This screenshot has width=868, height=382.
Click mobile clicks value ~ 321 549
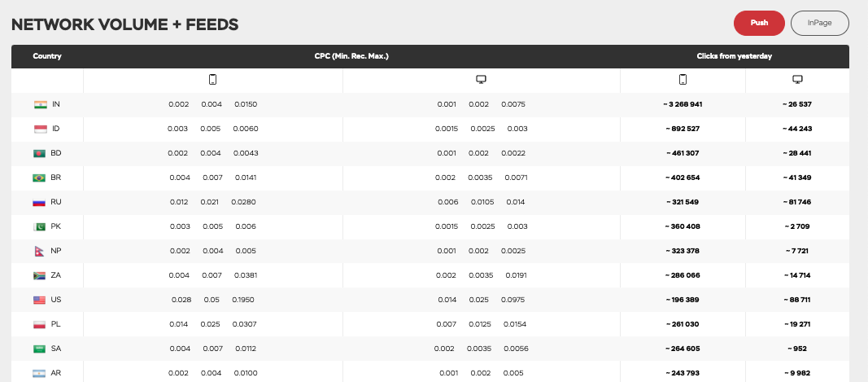(x=683, y=202)
